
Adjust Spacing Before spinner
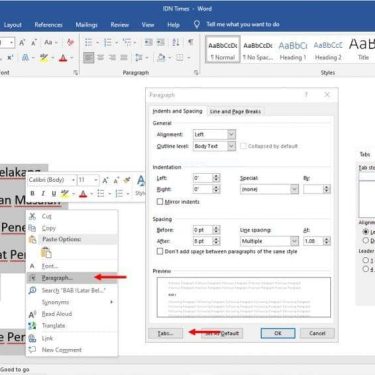[216, 230]
